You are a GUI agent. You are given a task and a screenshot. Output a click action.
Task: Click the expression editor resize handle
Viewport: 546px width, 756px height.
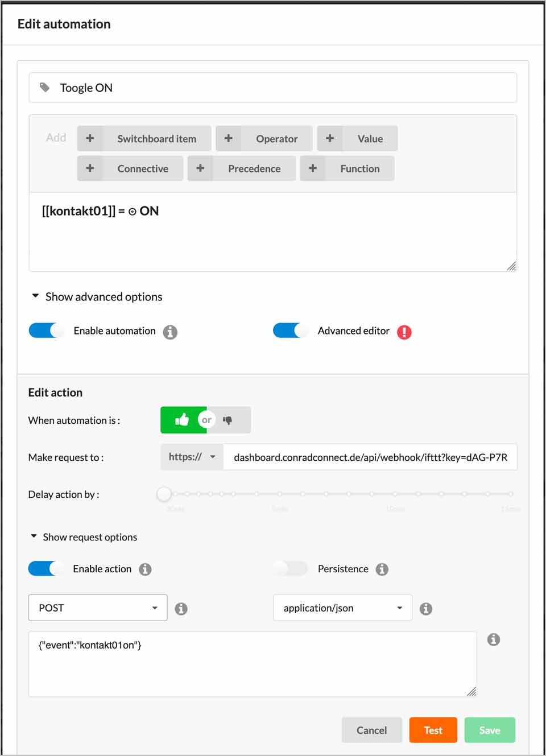click(511, 266)
